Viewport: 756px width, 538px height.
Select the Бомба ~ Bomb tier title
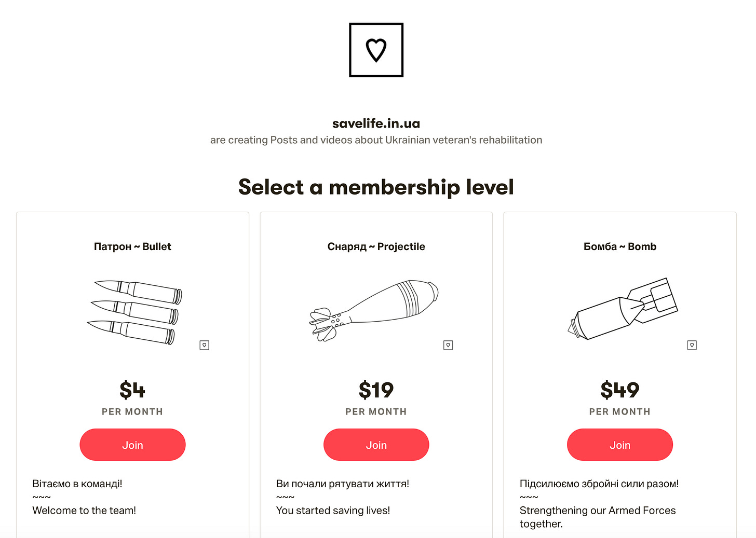[x=619, y=246]
